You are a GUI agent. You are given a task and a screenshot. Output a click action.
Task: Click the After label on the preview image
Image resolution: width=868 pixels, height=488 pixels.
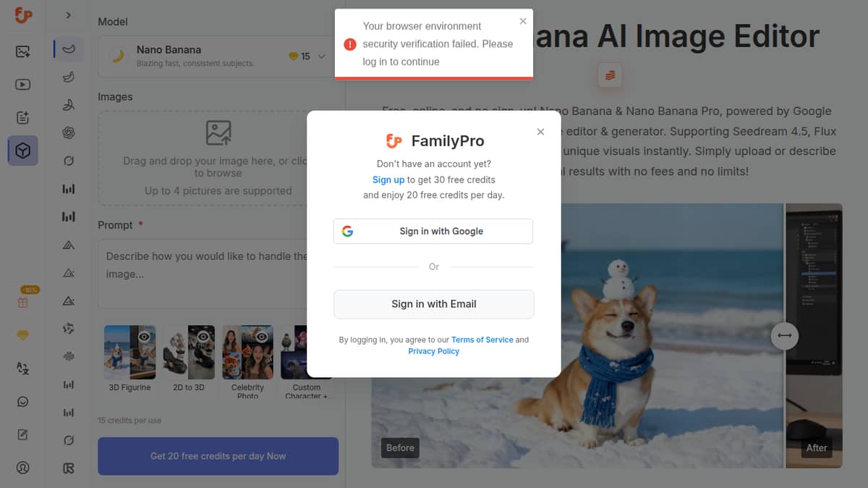coord(817,447)
